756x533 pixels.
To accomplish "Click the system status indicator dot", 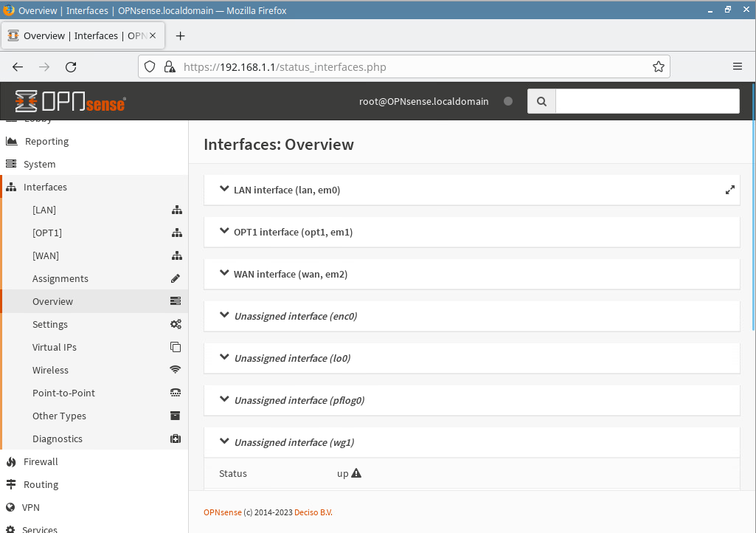I will [x=507, y=101].
